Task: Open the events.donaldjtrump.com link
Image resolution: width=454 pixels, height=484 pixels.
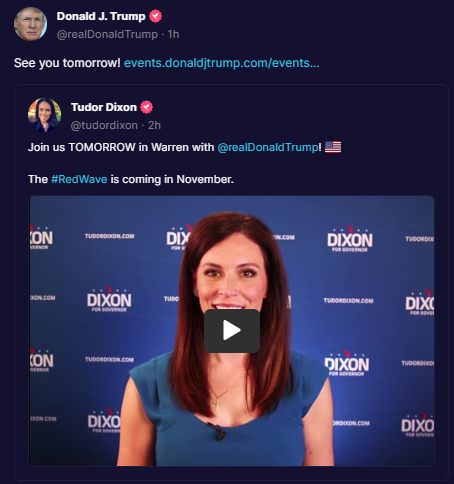Action: [222, 63]
